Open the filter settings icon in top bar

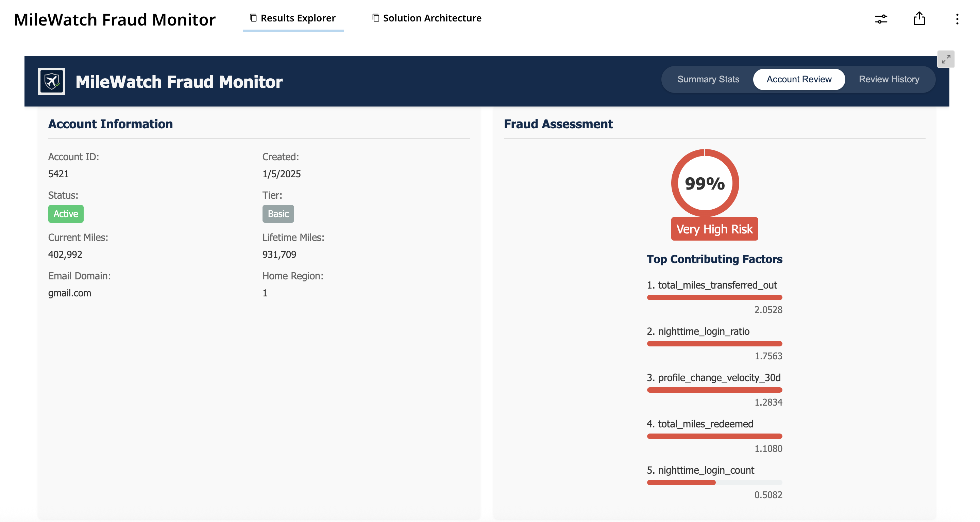(881, 19)
